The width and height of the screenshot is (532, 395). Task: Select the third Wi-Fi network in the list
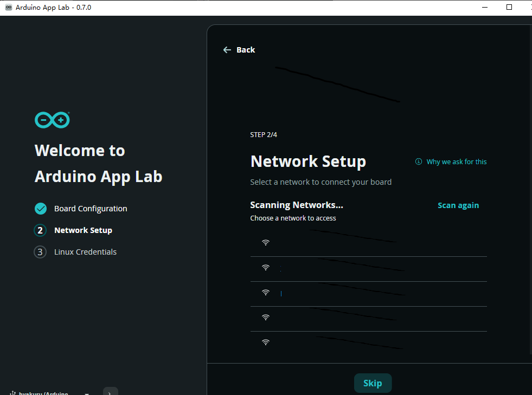click(x=368, y=294)
